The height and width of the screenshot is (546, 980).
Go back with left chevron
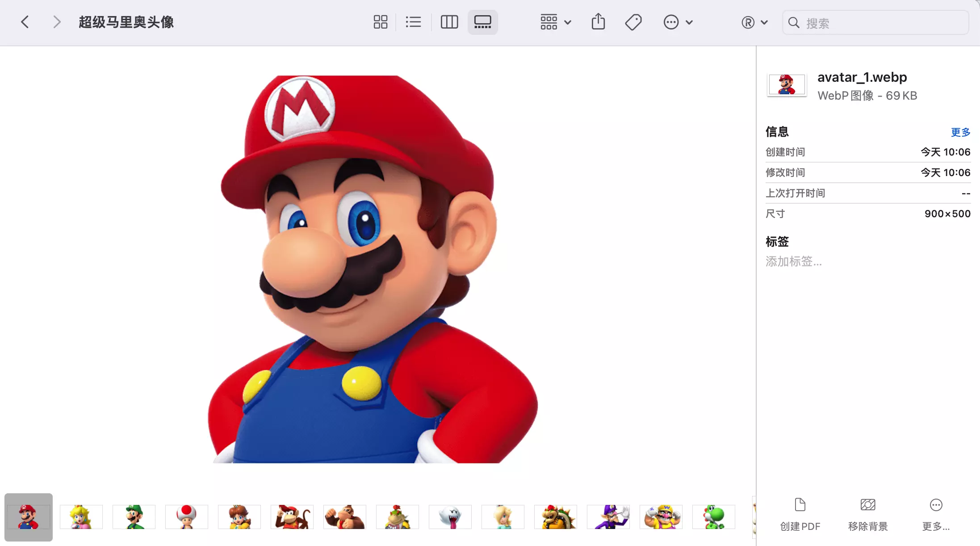click(25, 22)
